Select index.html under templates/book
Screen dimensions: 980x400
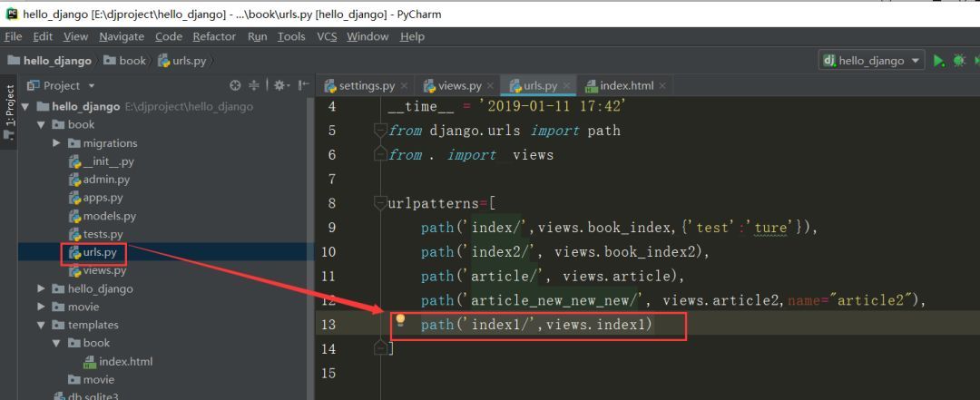(118, 361)
